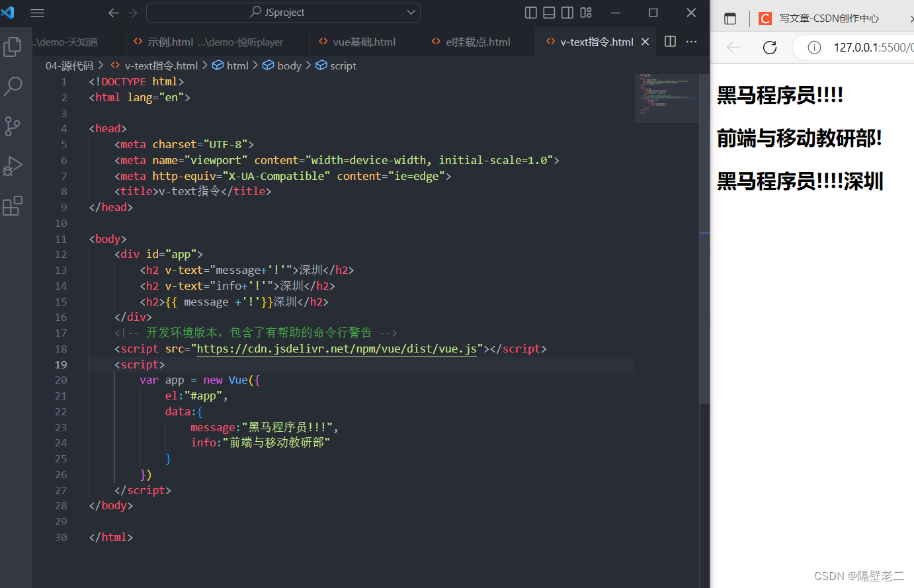Toggle the primary side bar layout icon
914x588 pixels.
pyautogui.click(x=530, y=13)
